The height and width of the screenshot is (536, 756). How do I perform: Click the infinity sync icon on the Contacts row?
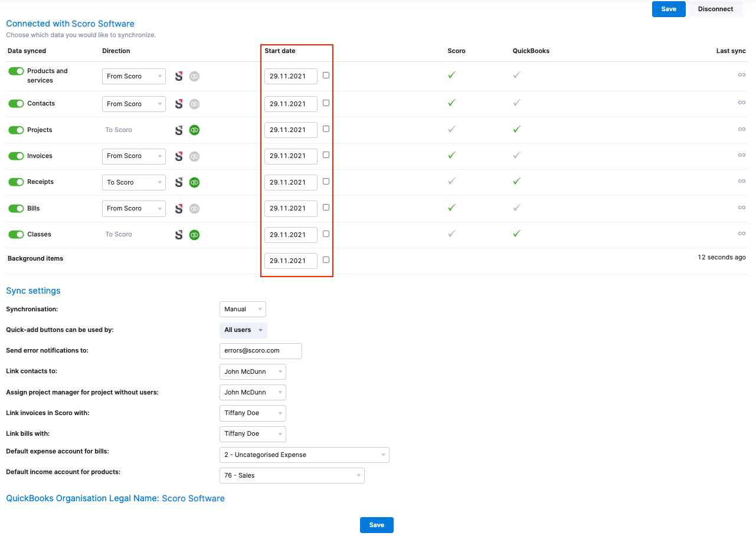tap(742, 103)
